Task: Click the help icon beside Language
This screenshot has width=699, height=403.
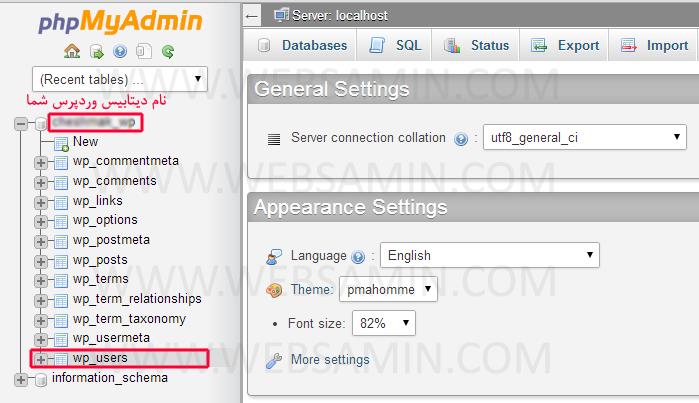Action: [x=358, y=257]
